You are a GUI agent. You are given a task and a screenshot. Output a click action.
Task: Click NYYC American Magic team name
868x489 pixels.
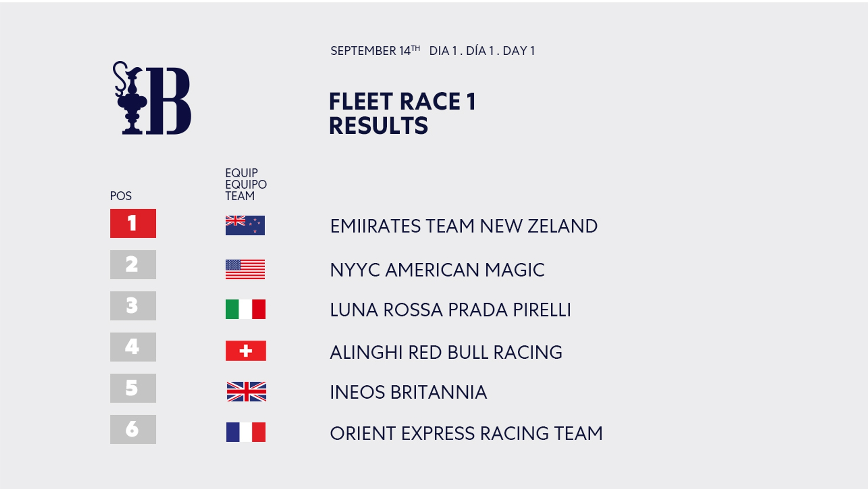click(x=437, y=270)
